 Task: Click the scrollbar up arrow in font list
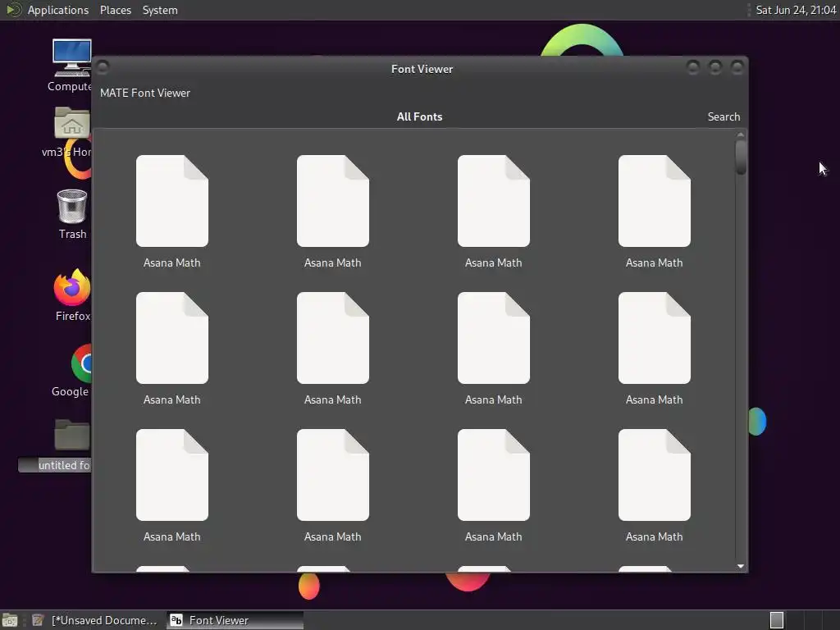coord(741,135)
